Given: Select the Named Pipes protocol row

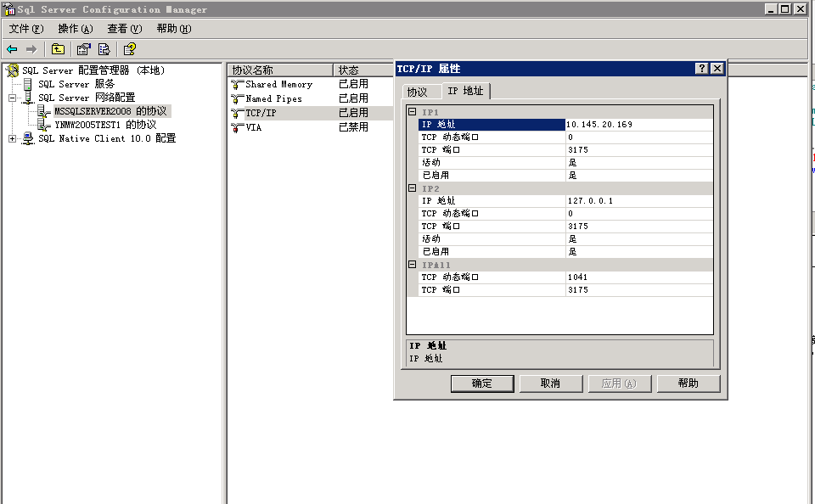Looking at the screenshot, I should point(311,98).
